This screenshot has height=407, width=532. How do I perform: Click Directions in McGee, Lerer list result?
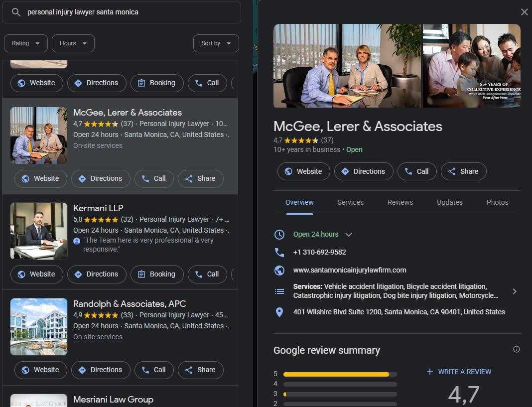click(x=101, y=178)
